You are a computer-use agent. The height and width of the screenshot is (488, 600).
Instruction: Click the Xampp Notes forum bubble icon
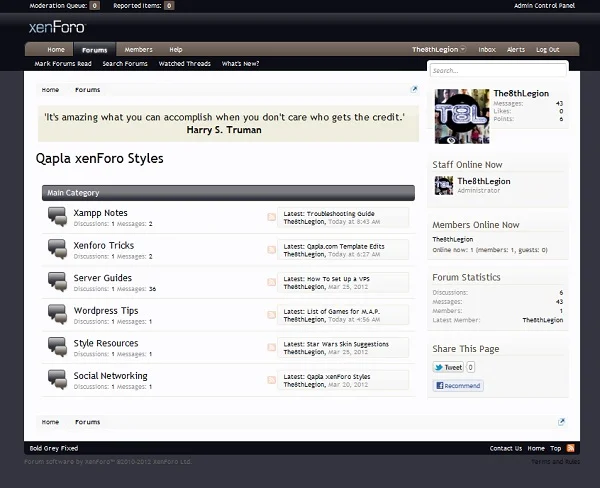point(57,217)
